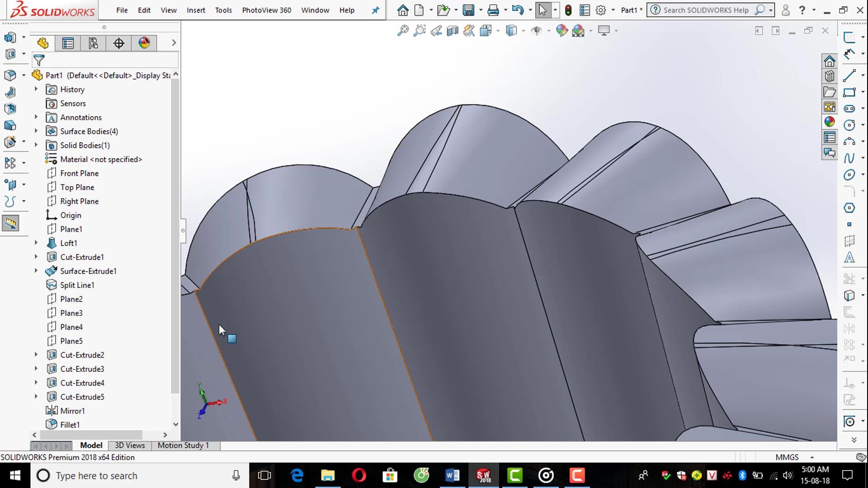This screenshot has height=488, width=868.
Task: Switch to the PropertyManager tab icon
Action: (68, 43)
